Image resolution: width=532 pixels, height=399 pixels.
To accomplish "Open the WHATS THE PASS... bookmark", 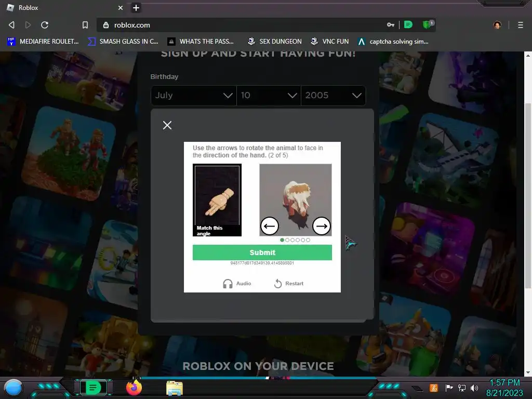I will tap(201, 42).
